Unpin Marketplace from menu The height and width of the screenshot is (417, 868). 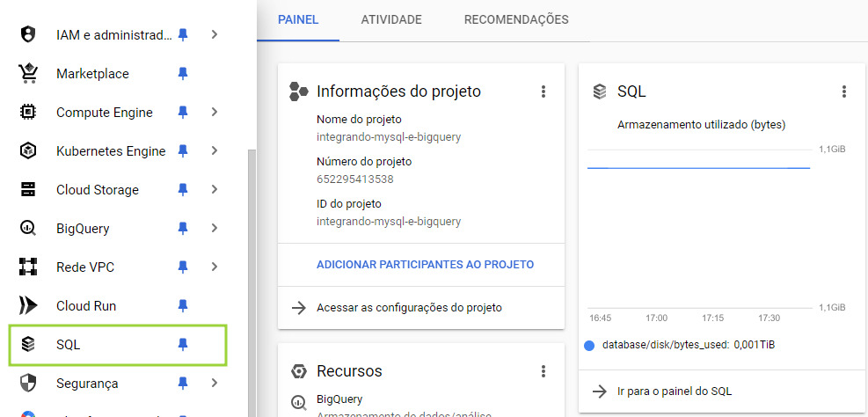click(x=183, y=74)
